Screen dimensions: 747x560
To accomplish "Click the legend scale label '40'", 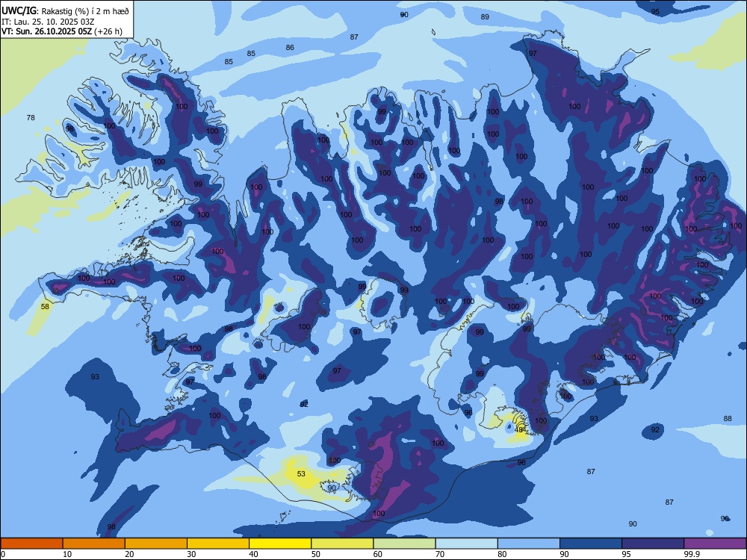I will click(x=253, y=554).
